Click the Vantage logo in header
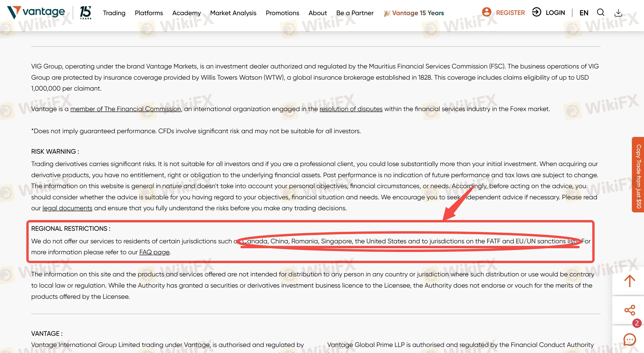644x353 pixels. [x=36, y=12]
